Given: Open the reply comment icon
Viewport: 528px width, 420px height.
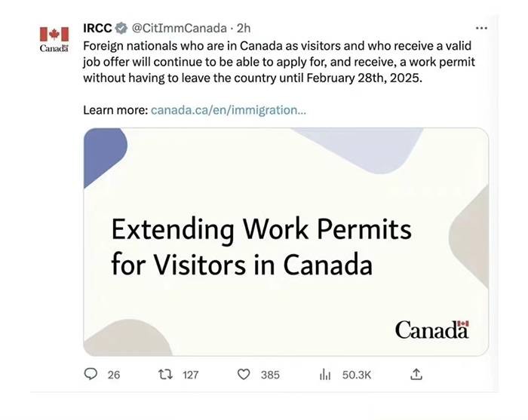Looking at the screenshot, I should tap(91, 374).
